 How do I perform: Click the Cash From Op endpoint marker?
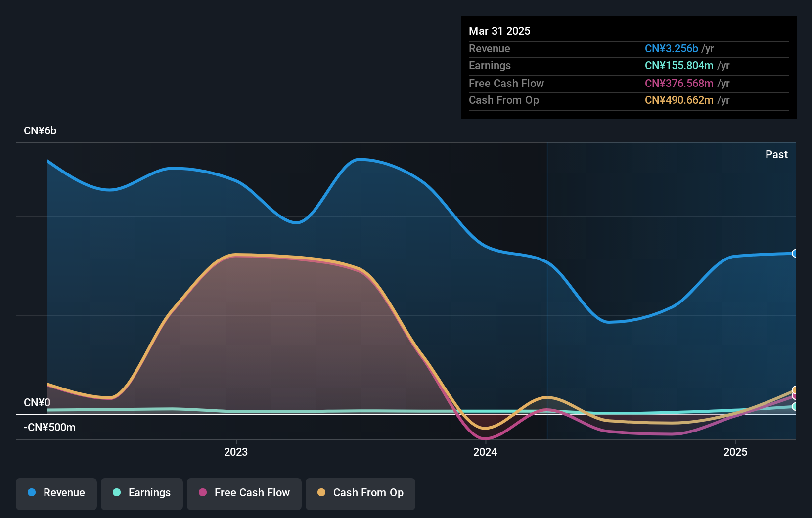(x=795, y=390)
